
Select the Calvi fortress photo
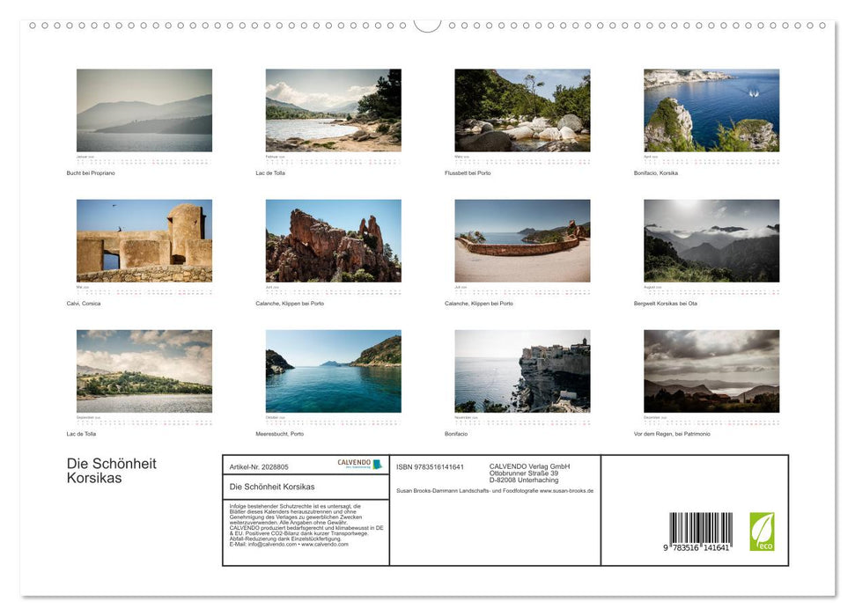(144, 240)
